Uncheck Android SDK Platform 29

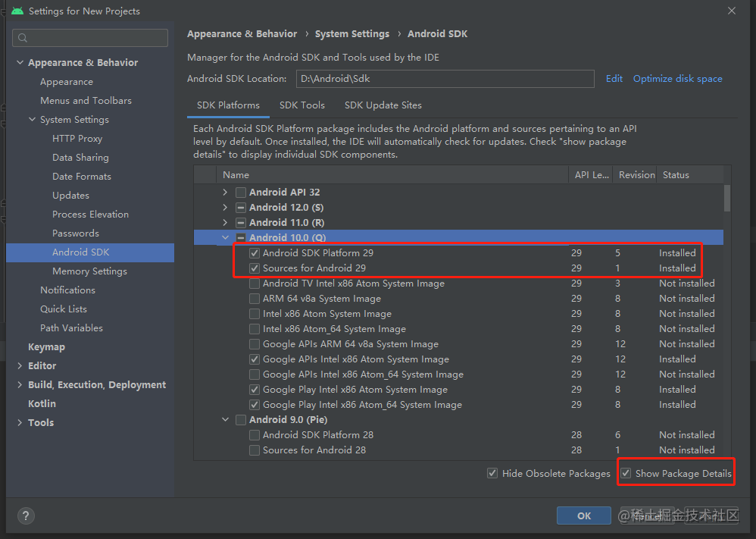tap(254, 253)
